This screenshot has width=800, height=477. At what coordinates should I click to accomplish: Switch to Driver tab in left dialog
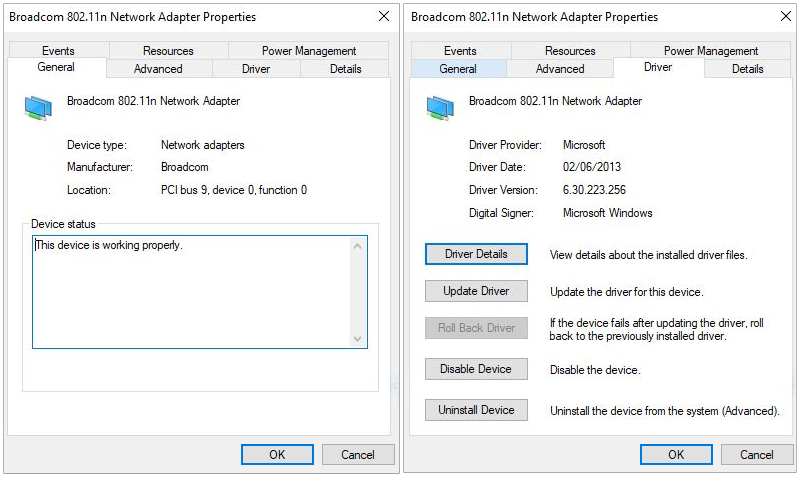click(256, 69)
